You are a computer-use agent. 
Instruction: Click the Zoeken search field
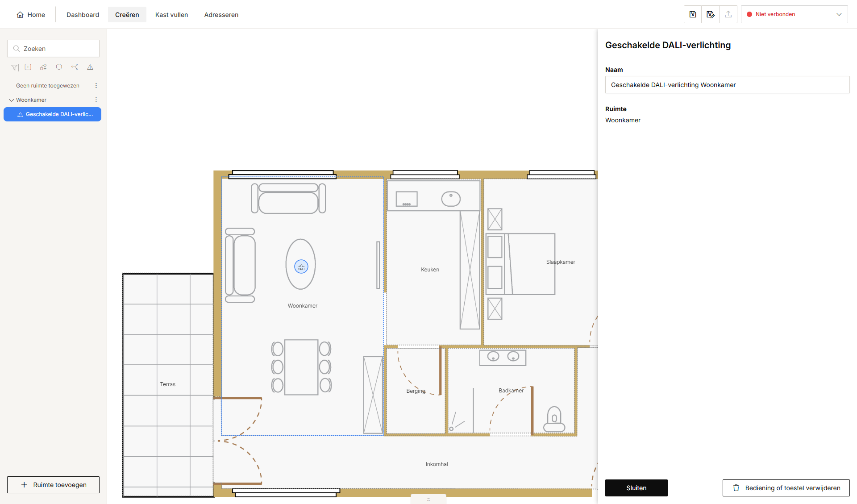(x=53, y=49)
